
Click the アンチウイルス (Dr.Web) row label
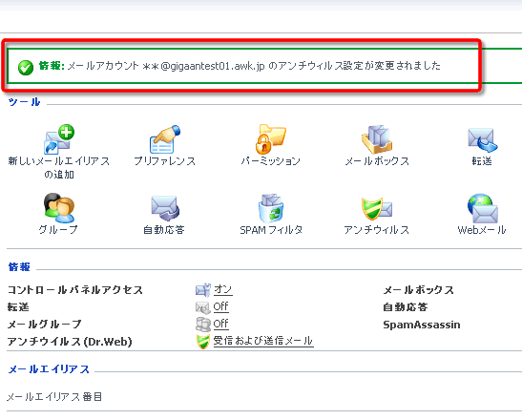(70, 342)
